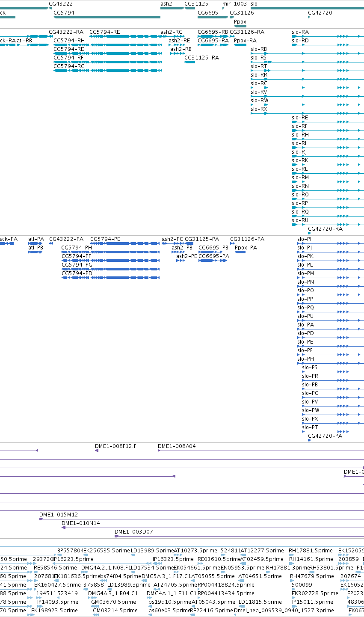Select protein CG43222-PA
Screen dimensions: 364x617
pos(66,239)
